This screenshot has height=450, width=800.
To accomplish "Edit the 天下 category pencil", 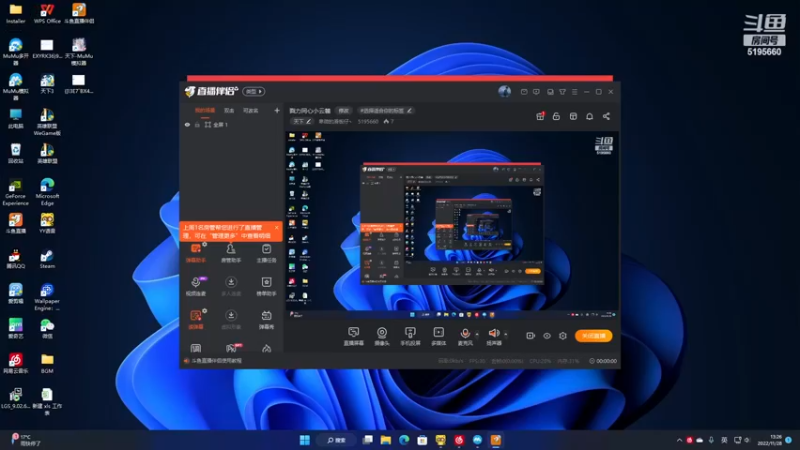I will (x=309, y=121).
